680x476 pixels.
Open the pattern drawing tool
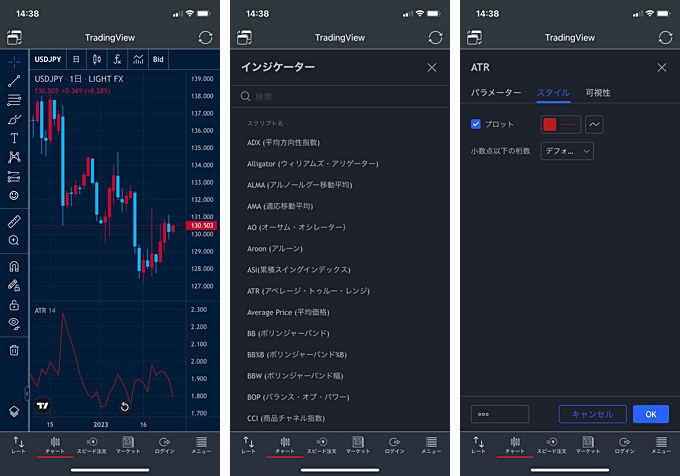(14, 157)
